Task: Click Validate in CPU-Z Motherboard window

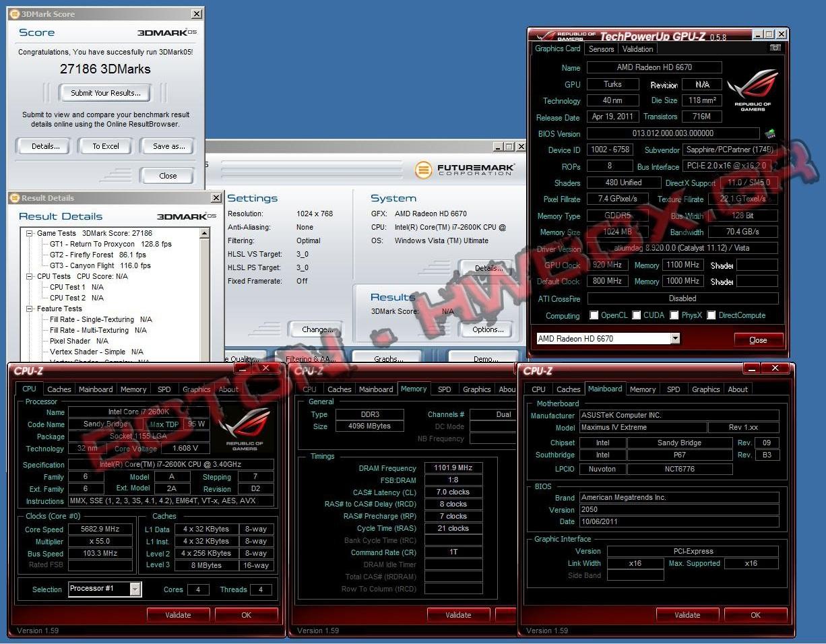Action: pos(687,614)
